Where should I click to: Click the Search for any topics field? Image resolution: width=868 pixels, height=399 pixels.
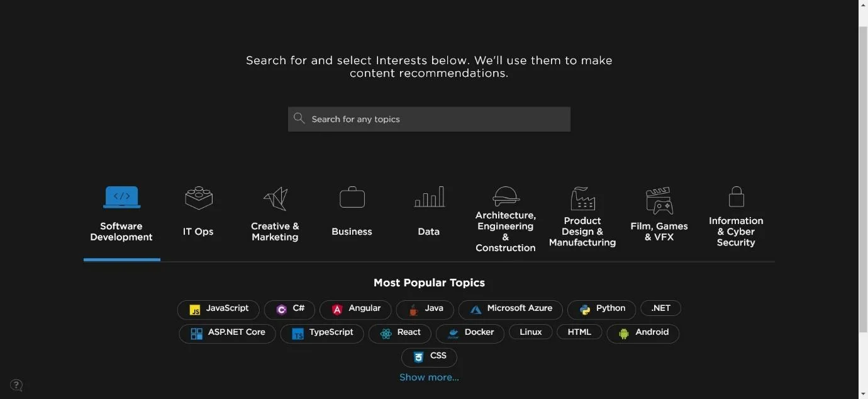pos(429,119)
